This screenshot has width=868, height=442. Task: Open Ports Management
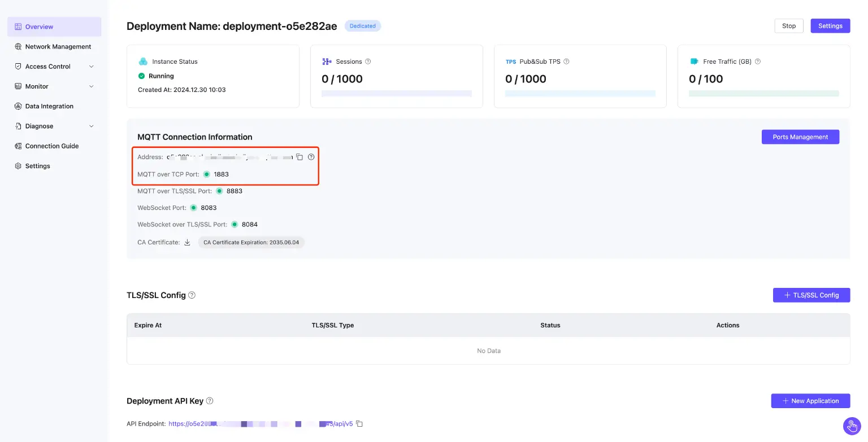pyautogui.click(x=800, y=137)
